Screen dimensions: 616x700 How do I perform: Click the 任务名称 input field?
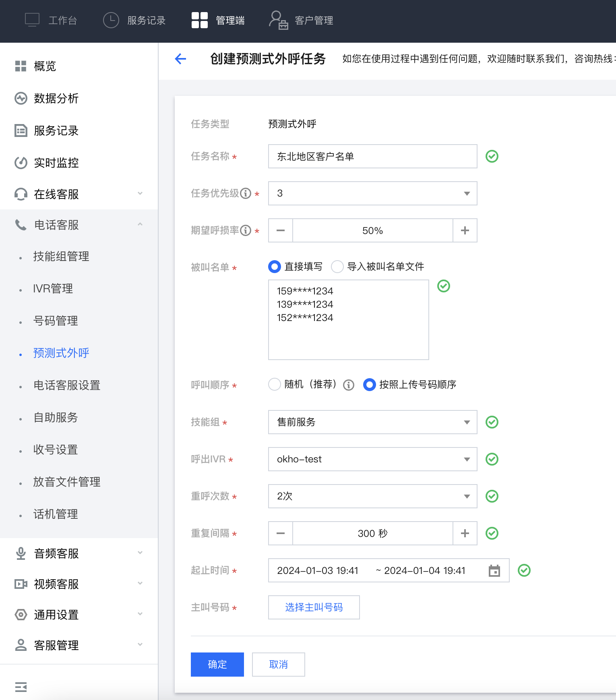click(x=372, y=157)
